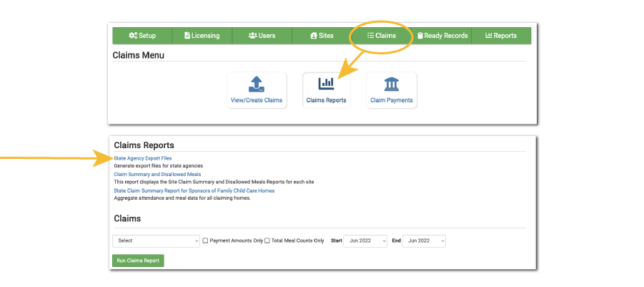The image size is (644, 287).
Task: Enable Payment Amounts Only checkbox
Action: click(x=206, y=241)
